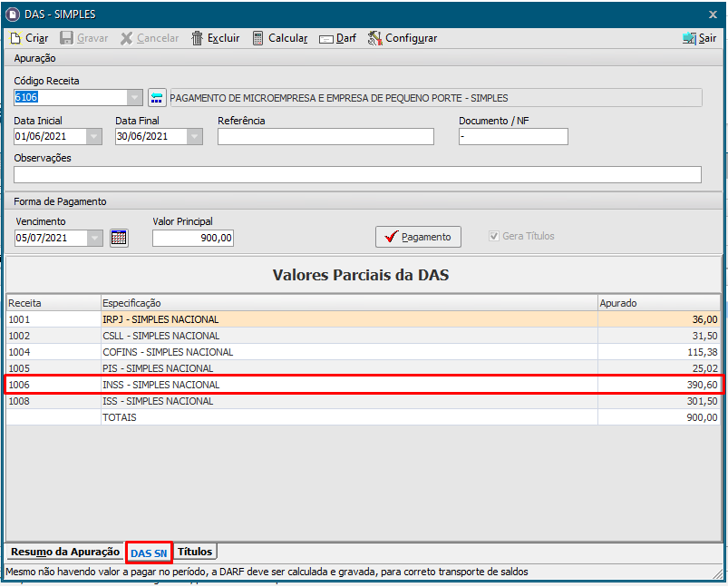Expand the Código Receita dropdown
Screen dimensions: 728x587
(x=134, y=98)
